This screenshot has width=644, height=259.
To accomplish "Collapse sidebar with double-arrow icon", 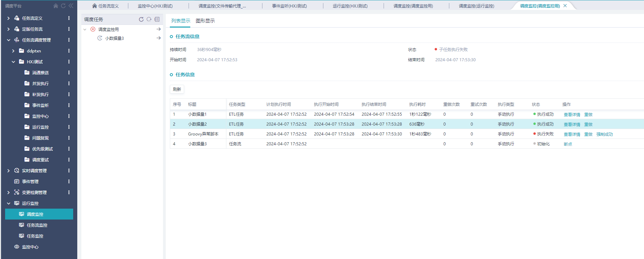I will [71, 6].
